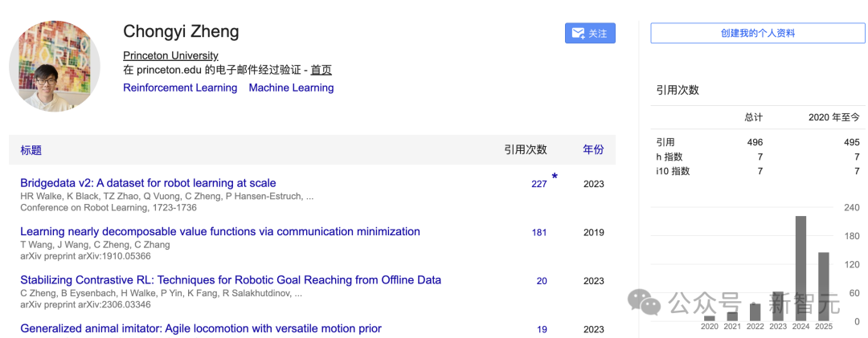Click 'Conference on Robot Learning, 1723-1736' text
This screenshot has height=338, width=868.
pyautogui.click(x=108, y=208)
